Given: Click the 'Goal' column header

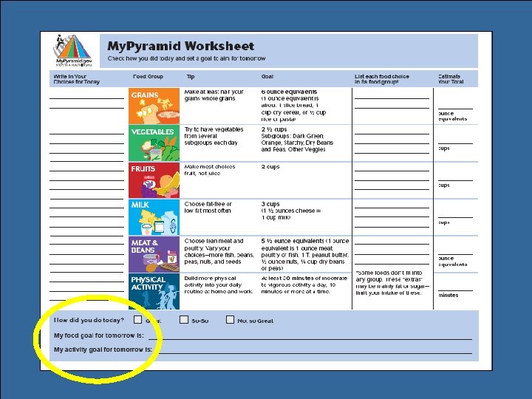Looking at the screenshot, I should (267, 76).
